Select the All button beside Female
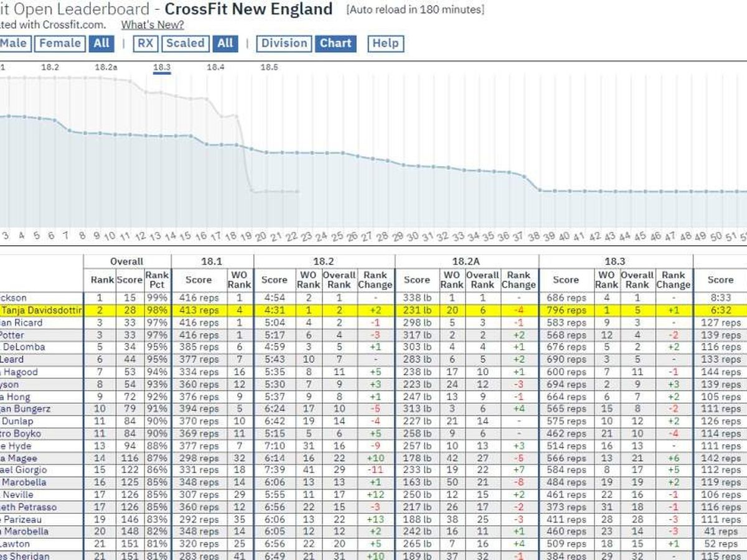The width and height of the screenshot is (747, 560). pos(101,44)
